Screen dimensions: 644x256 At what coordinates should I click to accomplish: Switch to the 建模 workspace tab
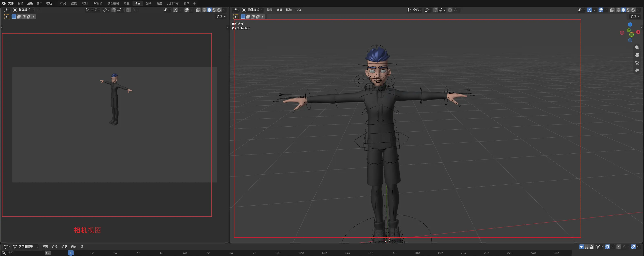tap(74, 3)
